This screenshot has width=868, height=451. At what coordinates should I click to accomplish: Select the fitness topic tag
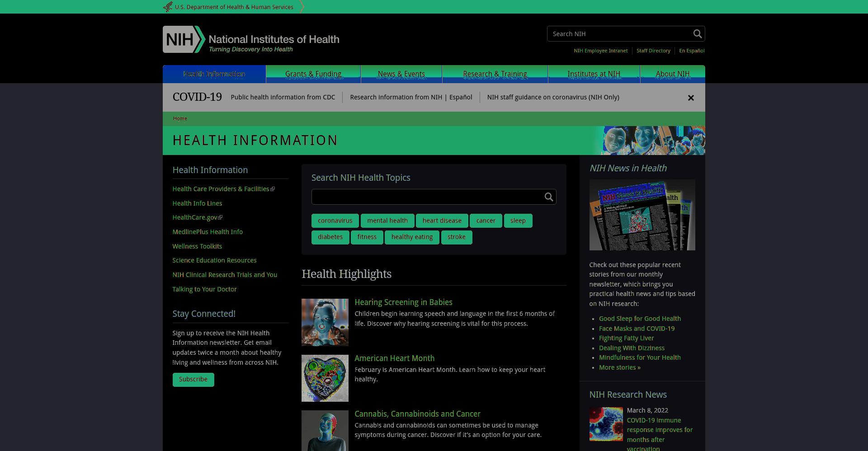point(367,237)
